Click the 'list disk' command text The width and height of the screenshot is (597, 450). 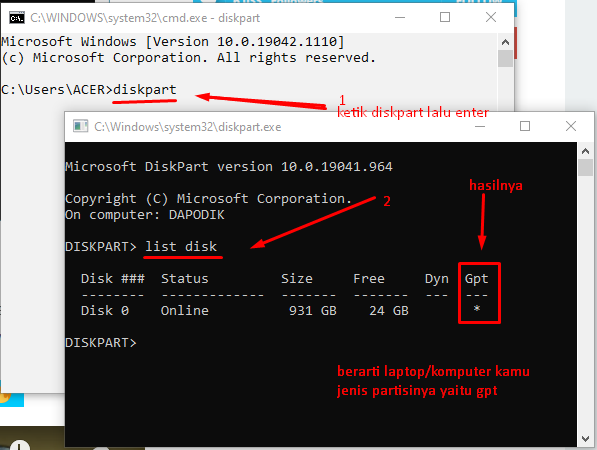181,246
